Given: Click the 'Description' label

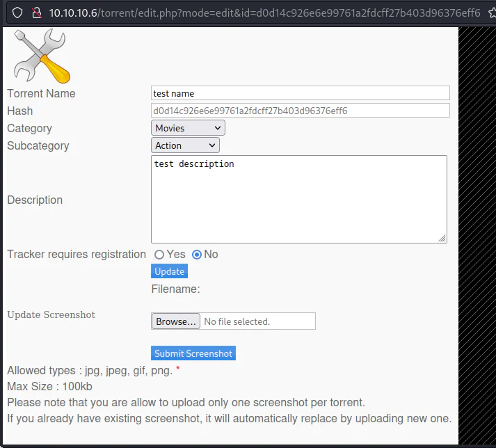Looking at the screenshot, I should point(35,200).
